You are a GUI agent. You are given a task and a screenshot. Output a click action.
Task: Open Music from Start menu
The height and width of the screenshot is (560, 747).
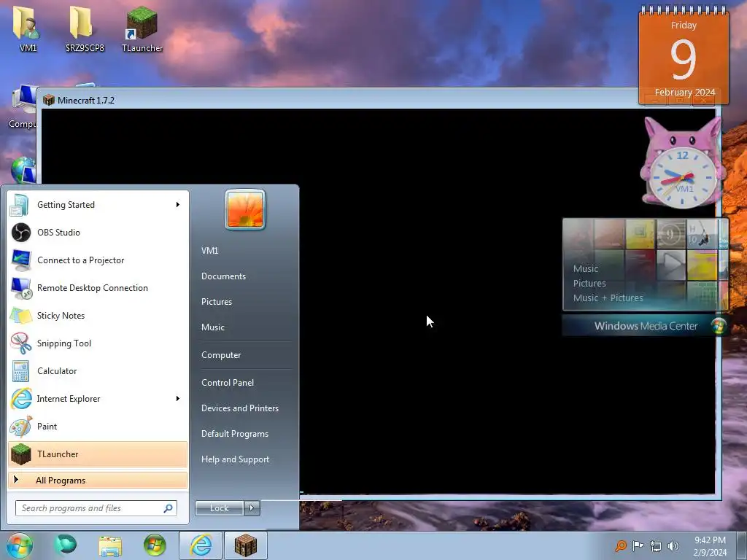(213, 327)
